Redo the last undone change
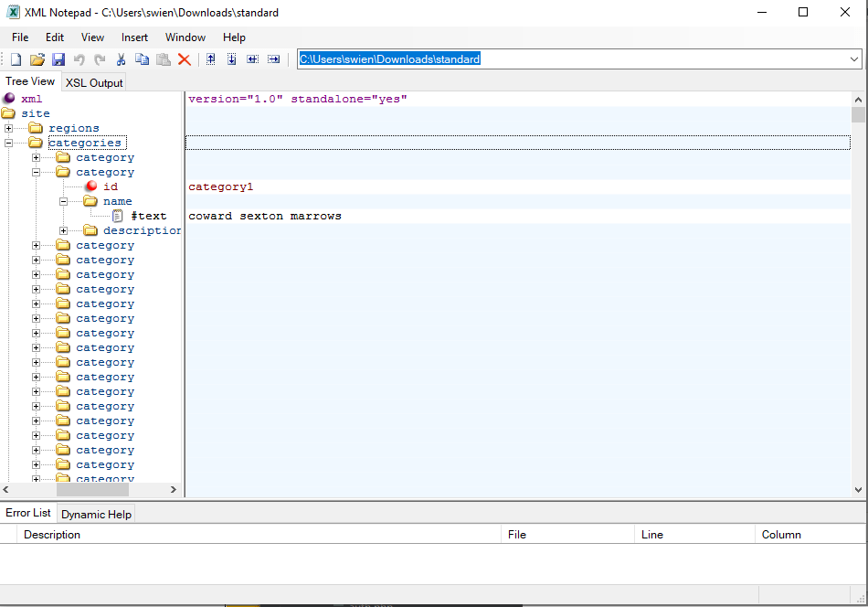This screenshot has height=607, width=868. (100, 59)
